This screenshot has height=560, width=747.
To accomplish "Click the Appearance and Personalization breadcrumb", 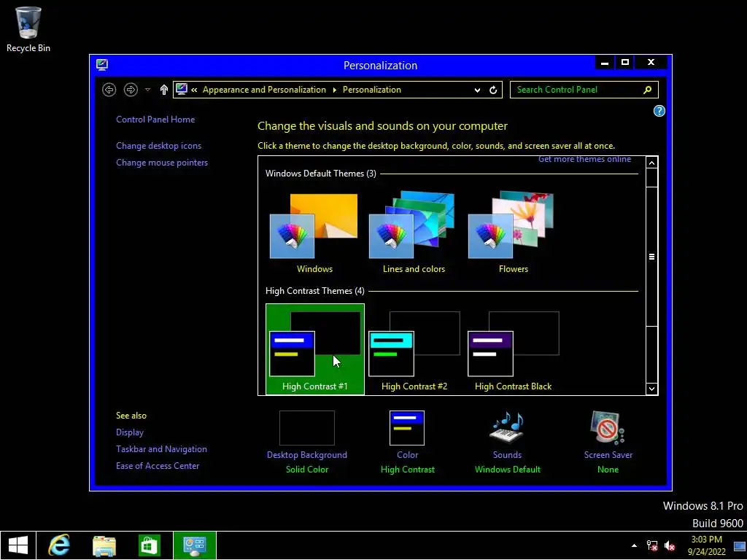I will [264, 90].
